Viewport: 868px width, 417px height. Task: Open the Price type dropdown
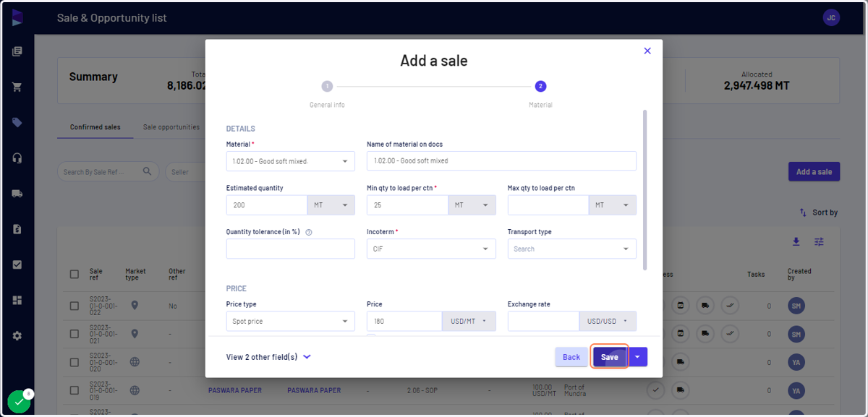pyautogui.click(x=290, y=321)
